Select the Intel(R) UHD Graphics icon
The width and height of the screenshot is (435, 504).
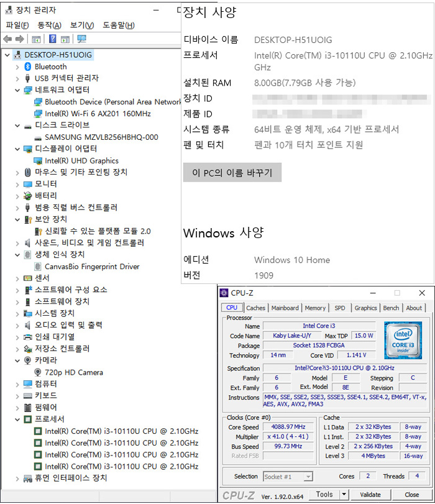[x=38, y=161]
